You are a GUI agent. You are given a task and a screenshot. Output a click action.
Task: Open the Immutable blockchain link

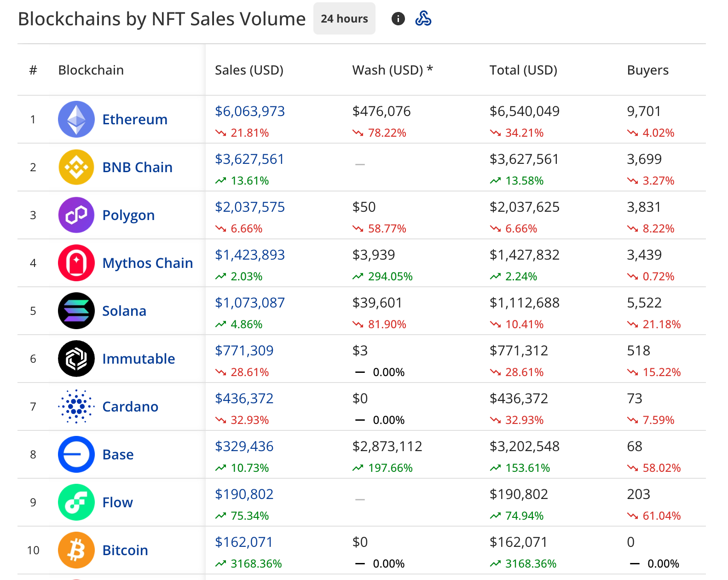point(139,359)
